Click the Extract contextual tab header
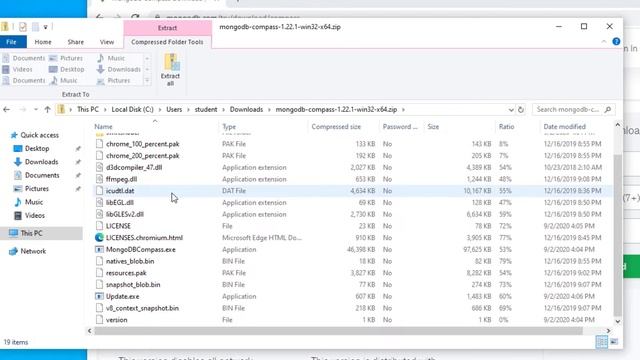Viewport: 640px width, 360px height. click(x=167, y=28)
